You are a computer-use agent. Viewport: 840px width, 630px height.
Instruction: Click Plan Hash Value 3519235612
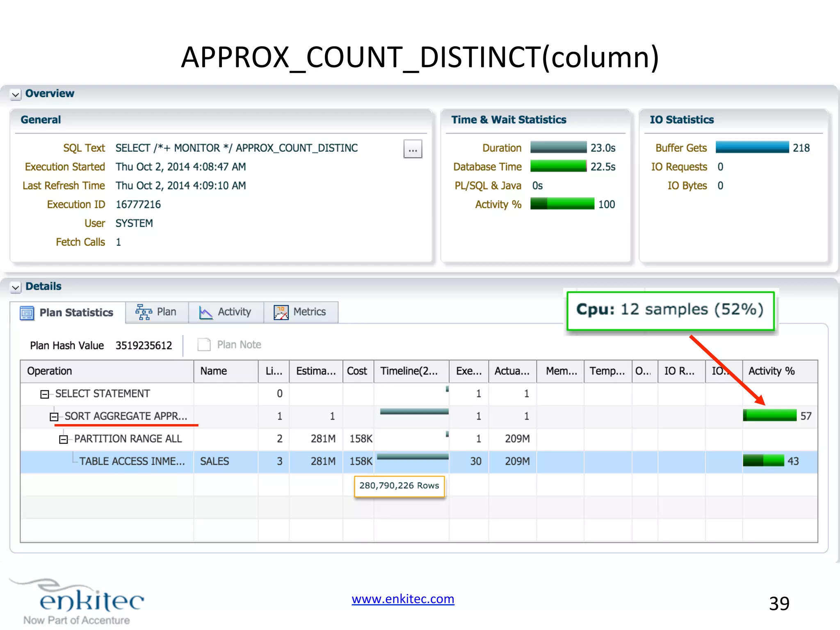(144, 345)
